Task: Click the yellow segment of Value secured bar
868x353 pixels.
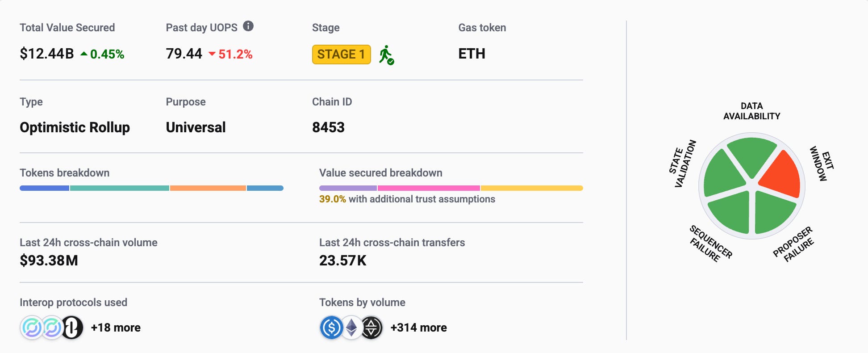Action: click(x=532, y=188)
